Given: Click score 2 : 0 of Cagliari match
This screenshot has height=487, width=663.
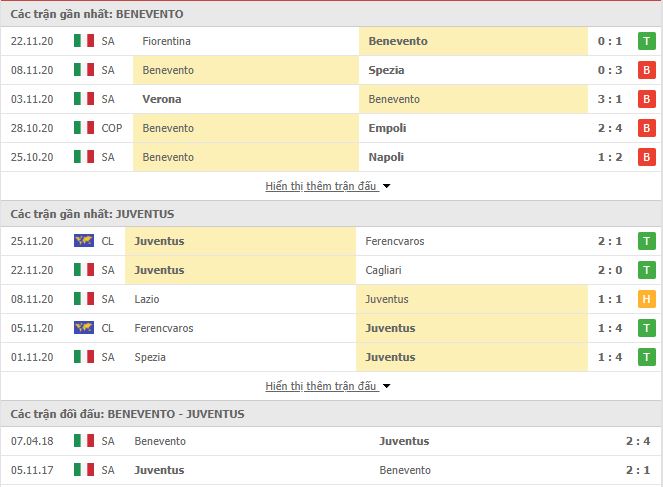Looking at the screenshot, I should click(610, 270).
